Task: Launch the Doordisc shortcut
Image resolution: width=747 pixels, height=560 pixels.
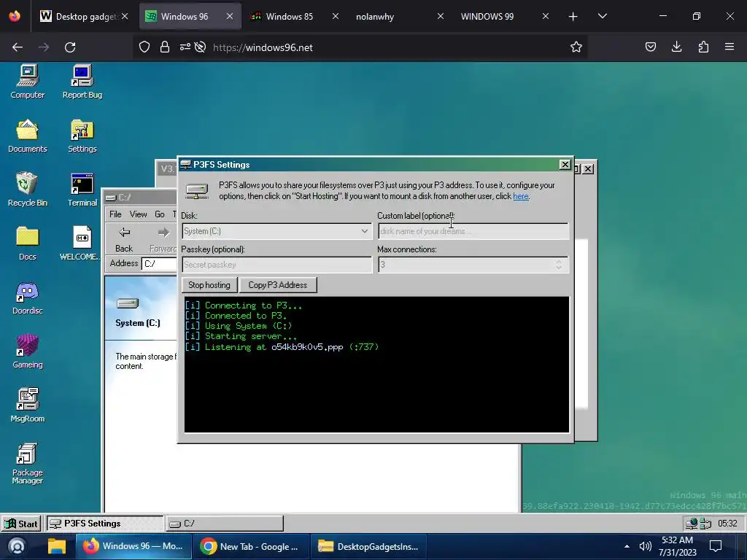Action: 28,297
